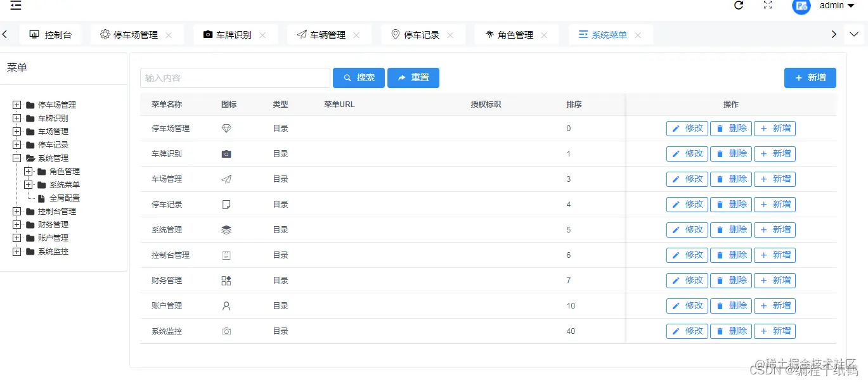This screenshot has height=382, width=868.
Task: Expand 停车场管理 tree node
Action: pyautogui.click(x=17, y=105)
